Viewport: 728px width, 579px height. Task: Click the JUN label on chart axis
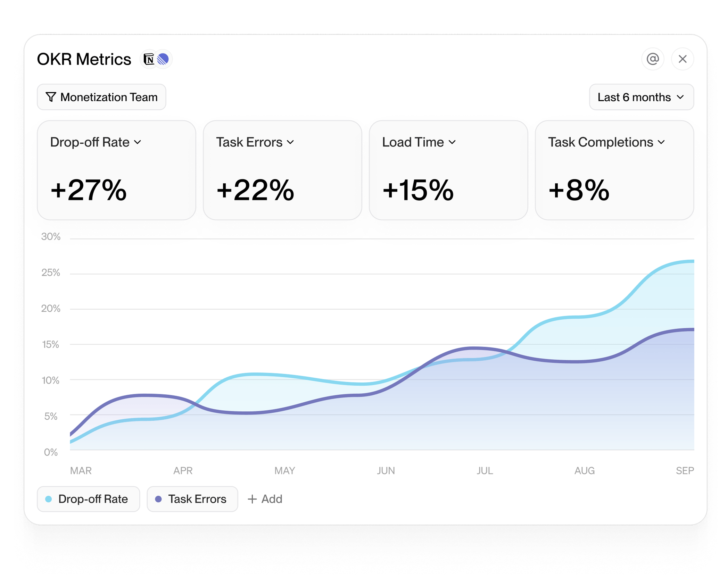[386, 471]
